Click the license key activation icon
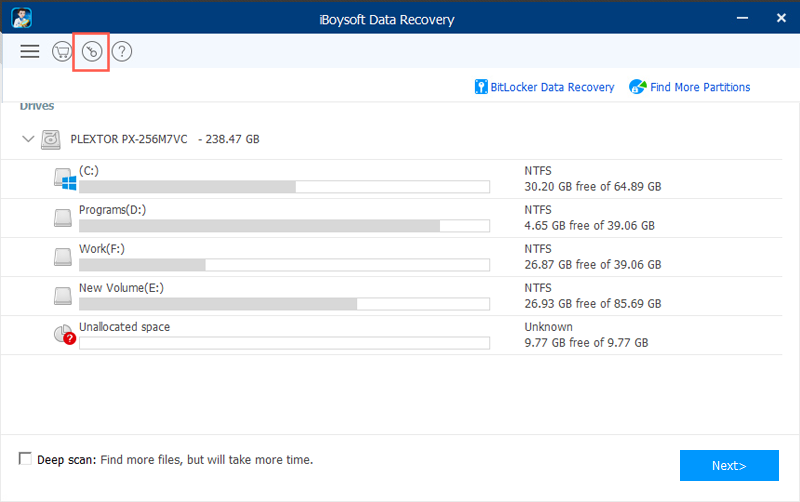800x502 pixels. 91,51
